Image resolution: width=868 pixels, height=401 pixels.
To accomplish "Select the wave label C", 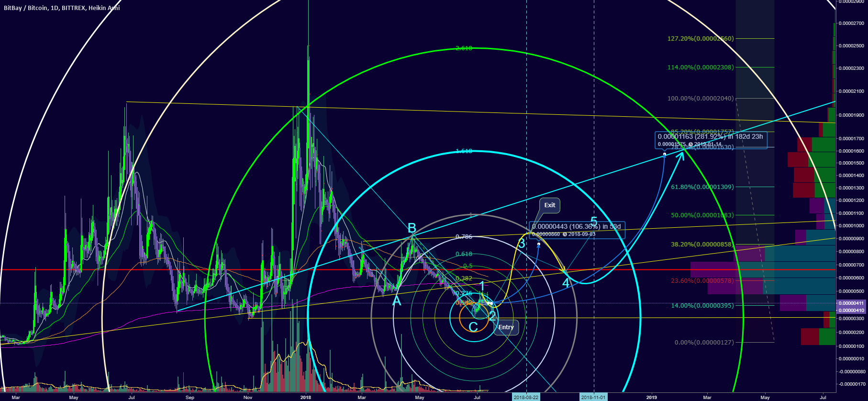I will click(473, 327).
